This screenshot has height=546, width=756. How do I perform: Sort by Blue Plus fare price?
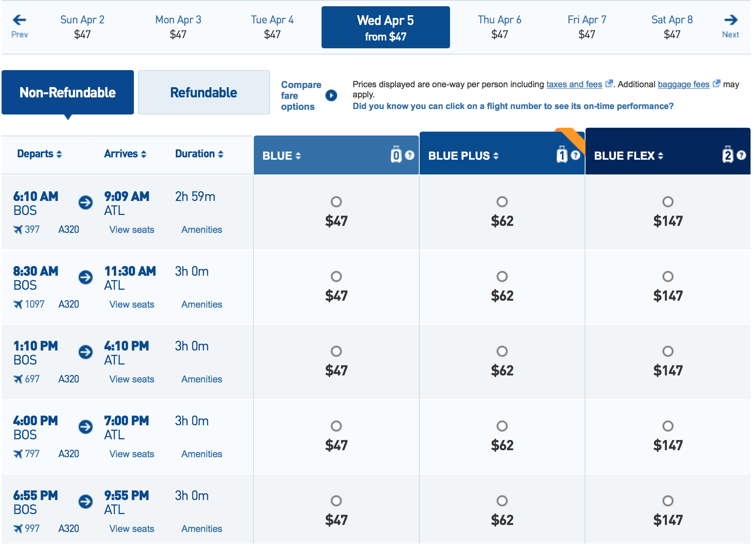point(463,156)
